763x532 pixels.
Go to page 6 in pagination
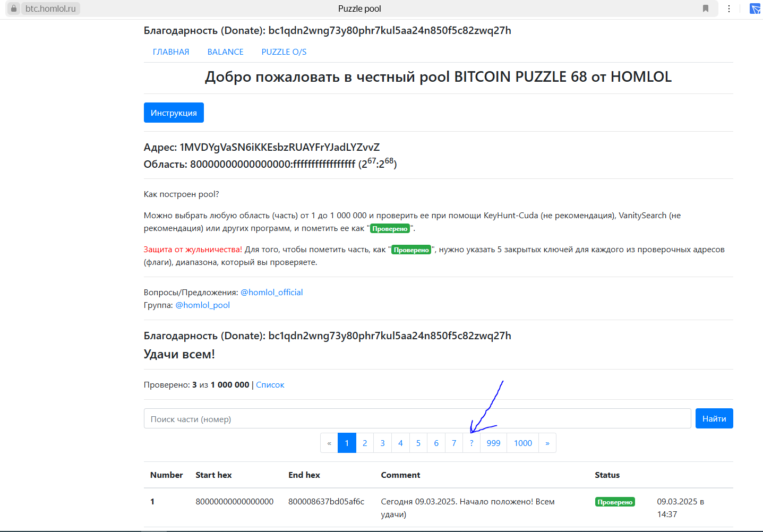tap(436, 443)
